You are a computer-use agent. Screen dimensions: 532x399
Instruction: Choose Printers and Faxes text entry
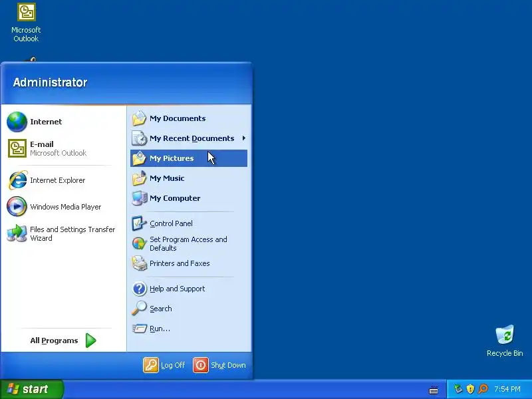click(180, 263)
